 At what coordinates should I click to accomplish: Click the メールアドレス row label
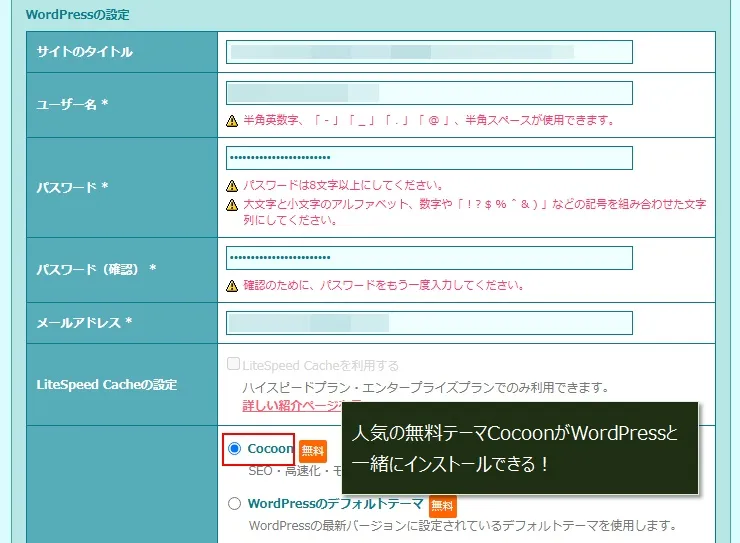point(85,323)
